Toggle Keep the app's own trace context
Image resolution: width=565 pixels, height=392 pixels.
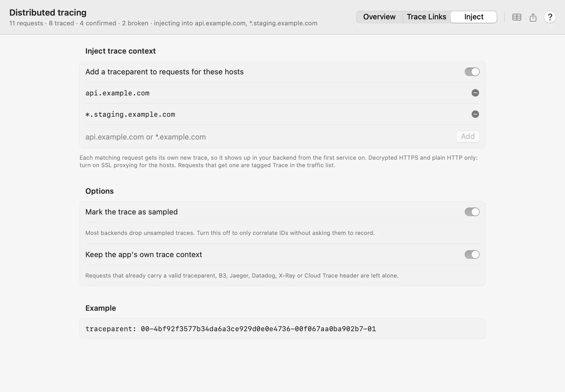(472, 255)
